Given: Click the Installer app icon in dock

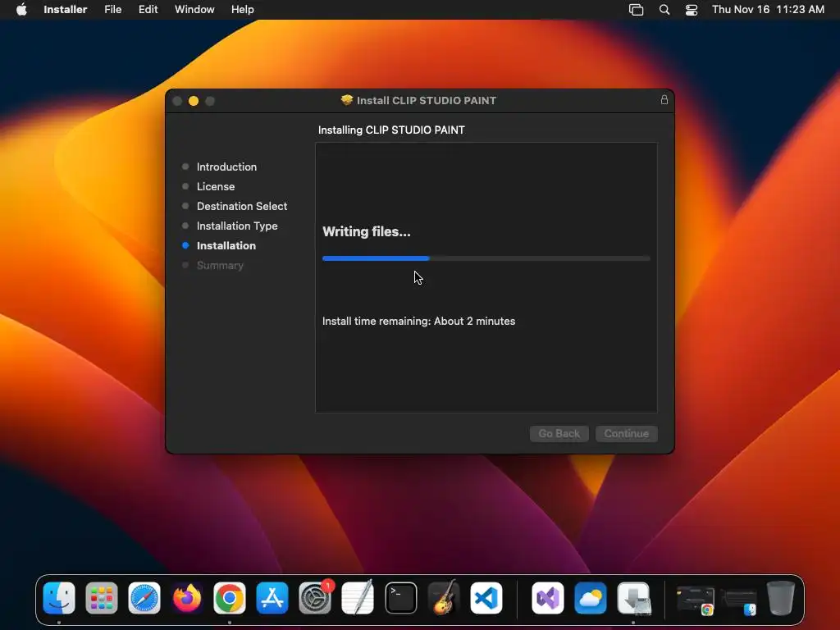Looking at the screenshot, I should (633, 597).
